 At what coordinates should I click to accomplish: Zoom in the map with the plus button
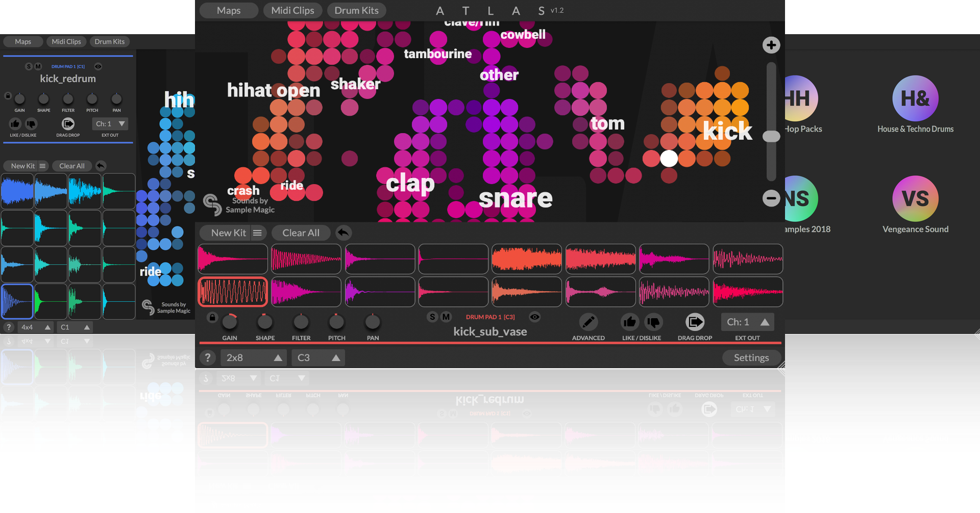point(771,45)
